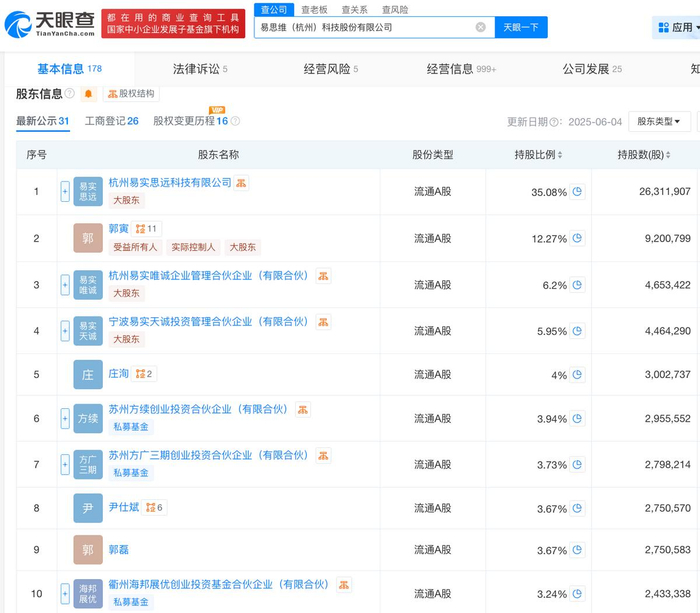Click the pie chart icon for 12.27%
The image size is (700, 613).
577,239
